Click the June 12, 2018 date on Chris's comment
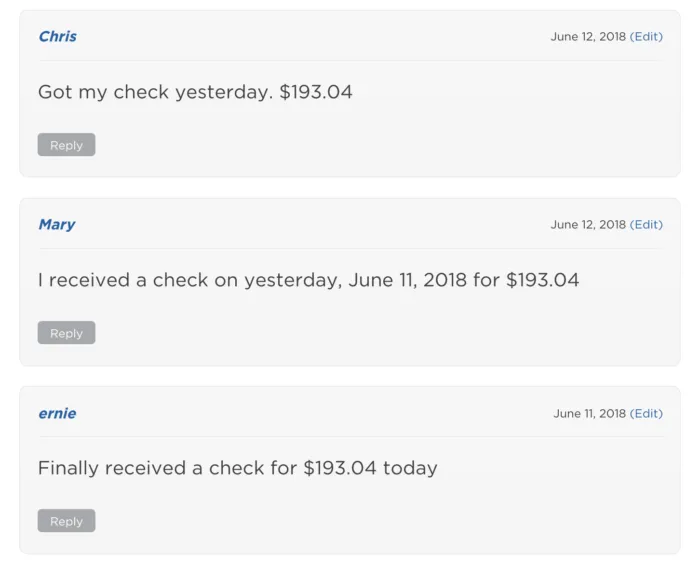 (588, 36)
